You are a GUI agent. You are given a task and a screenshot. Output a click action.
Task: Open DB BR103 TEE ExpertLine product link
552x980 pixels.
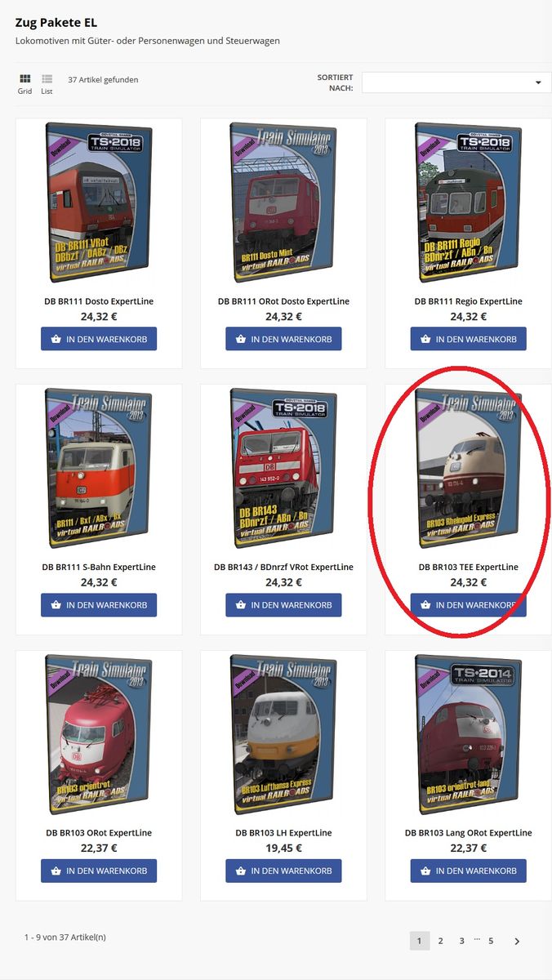coord(468,567)
